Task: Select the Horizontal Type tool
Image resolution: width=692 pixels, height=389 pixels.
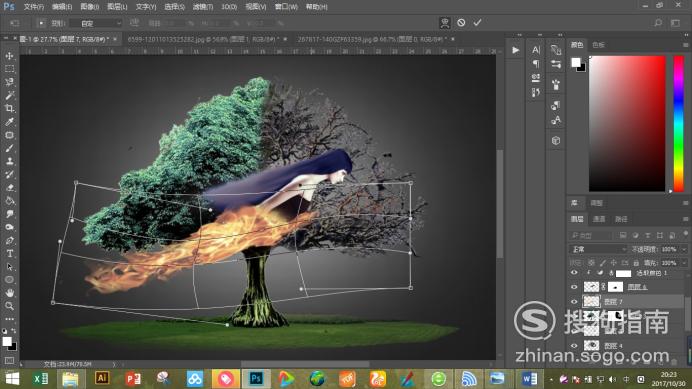Action: point(9,254)
